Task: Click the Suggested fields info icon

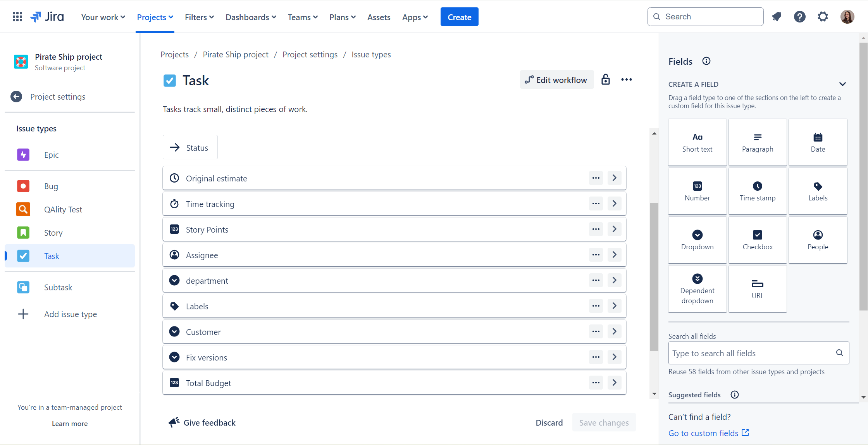Action: pyautogui.click(x=735, y=395)
